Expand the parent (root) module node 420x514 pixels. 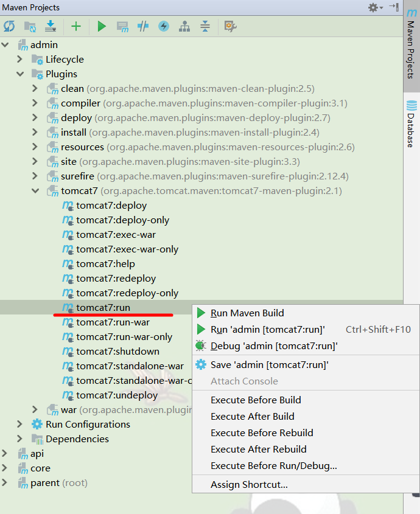coord(5,483)
